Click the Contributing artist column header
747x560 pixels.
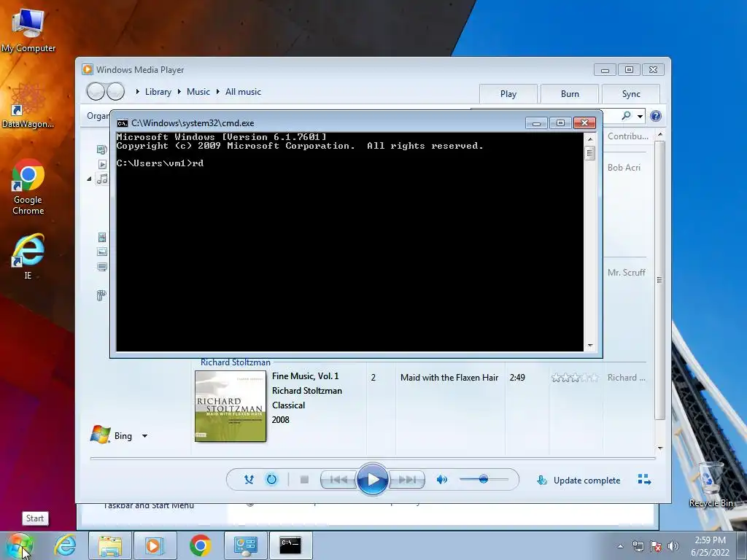(x=628, y=136)
